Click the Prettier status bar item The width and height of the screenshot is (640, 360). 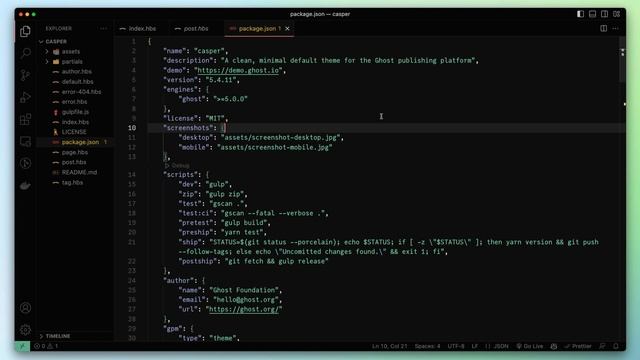point(578,346)
